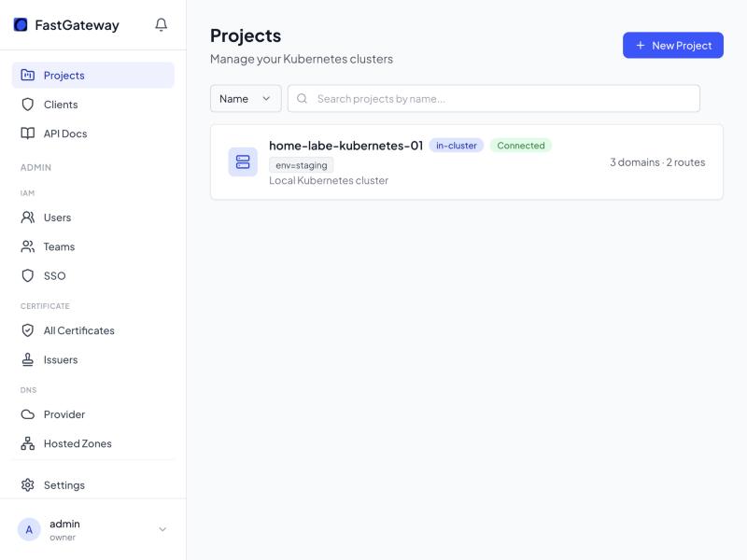The image size is (747, 560).
Task: Click the 'owner' role text
Action: (63, 538)
